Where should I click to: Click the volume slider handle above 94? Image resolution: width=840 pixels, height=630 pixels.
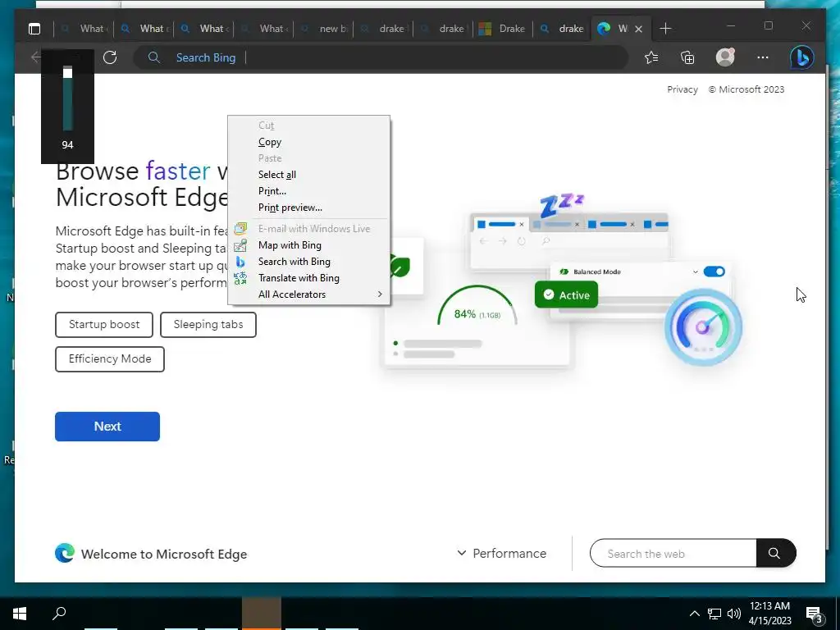click(67, 73)
